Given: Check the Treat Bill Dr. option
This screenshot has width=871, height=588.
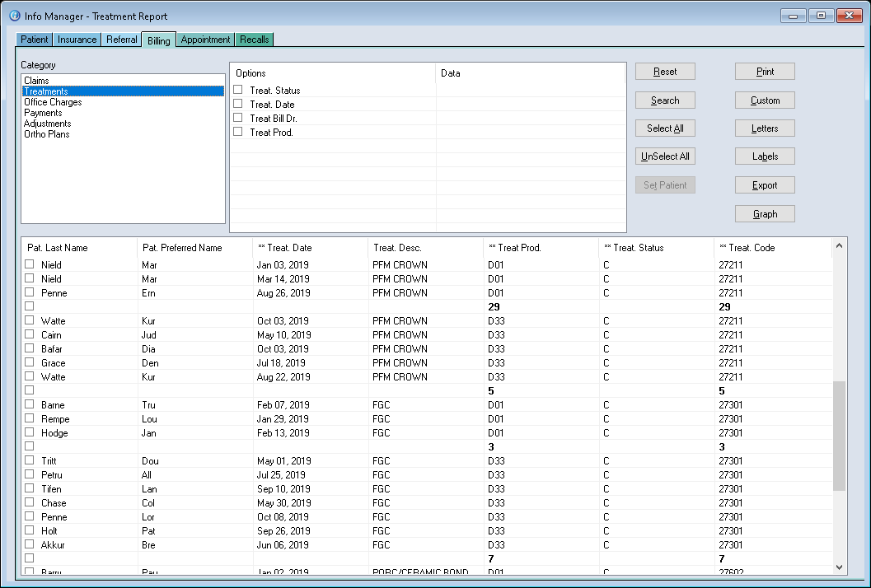Looking at the screenshot, I should click(x=238, y=118).
